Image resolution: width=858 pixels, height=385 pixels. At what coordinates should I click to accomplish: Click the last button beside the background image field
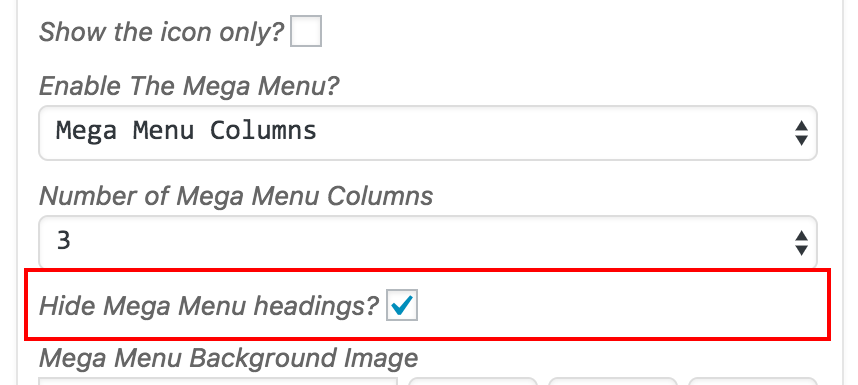coord(753,381)
